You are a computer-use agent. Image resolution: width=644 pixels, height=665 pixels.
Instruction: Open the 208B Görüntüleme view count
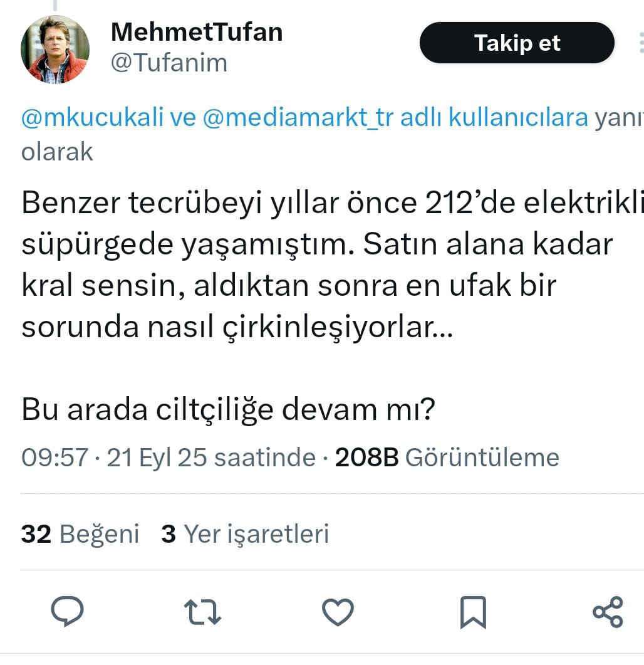(447, 458)
